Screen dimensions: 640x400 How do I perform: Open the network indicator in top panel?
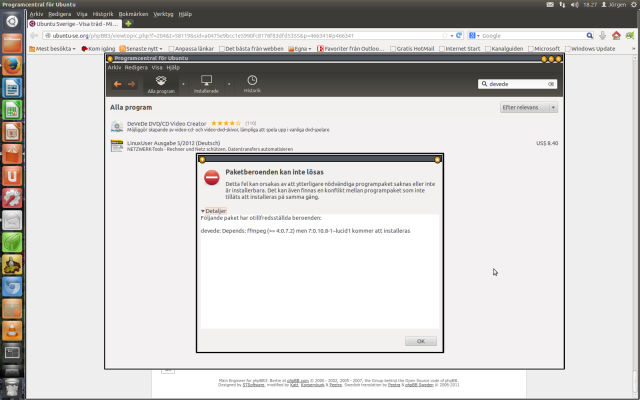pos(562,4)
